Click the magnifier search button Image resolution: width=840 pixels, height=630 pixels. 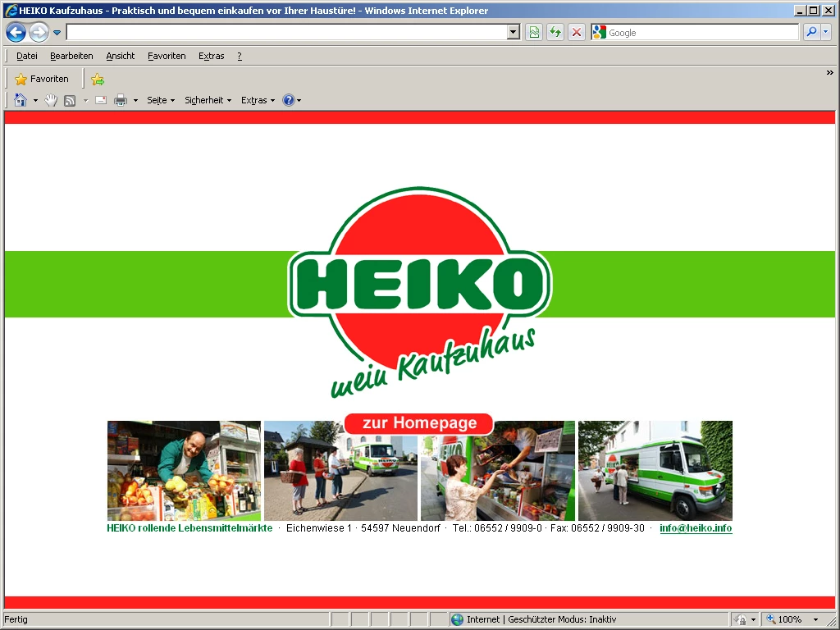(811, 33)
